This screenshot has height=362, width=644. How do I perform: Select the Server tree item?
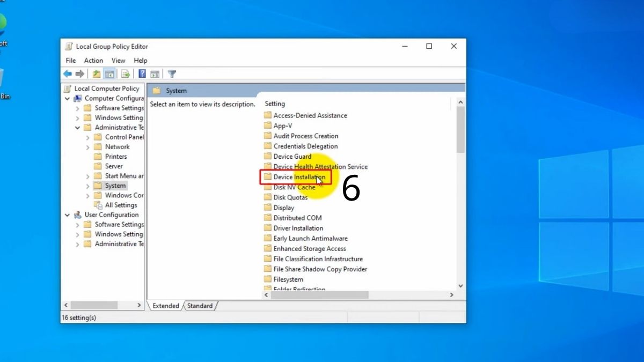(114, 166)
